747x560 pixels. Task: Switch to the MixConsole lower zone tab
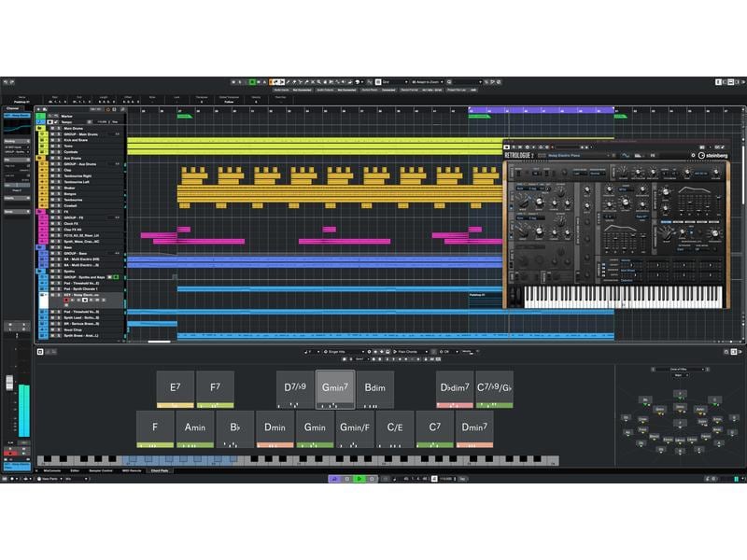point(52,470)
